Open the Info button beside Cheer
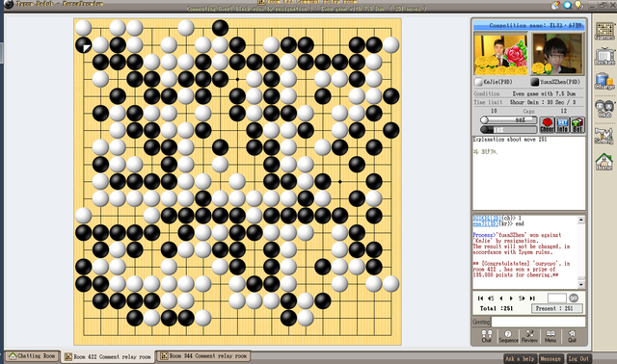The width and height of the screenshot is (617, 364). [563, 125]
